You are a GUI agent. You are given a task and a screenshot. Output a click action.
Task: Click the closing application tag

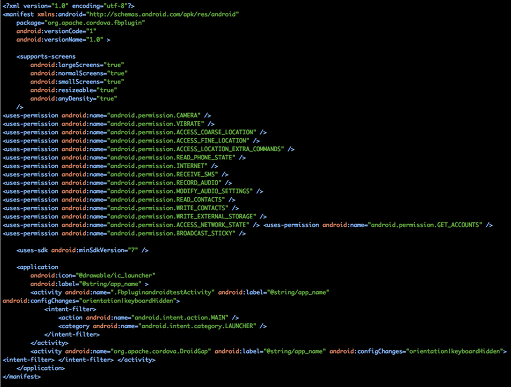41,368
